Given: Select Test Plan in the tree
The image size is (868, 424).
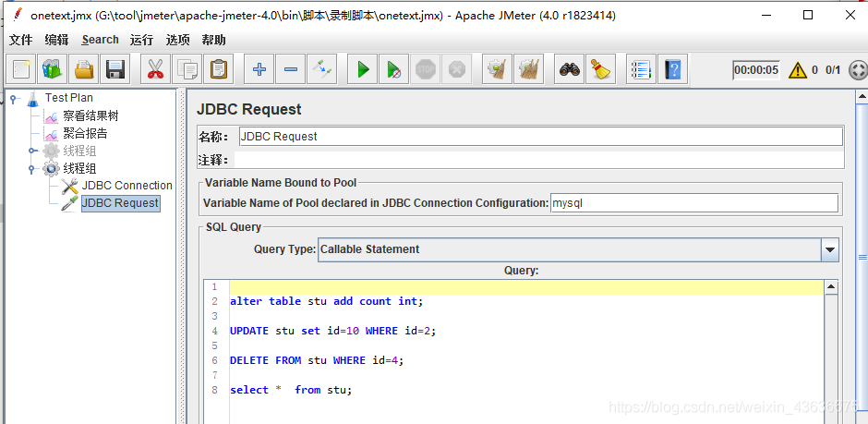Looking at the screenshot, I should pyautogui.click(x=68, y=98).
